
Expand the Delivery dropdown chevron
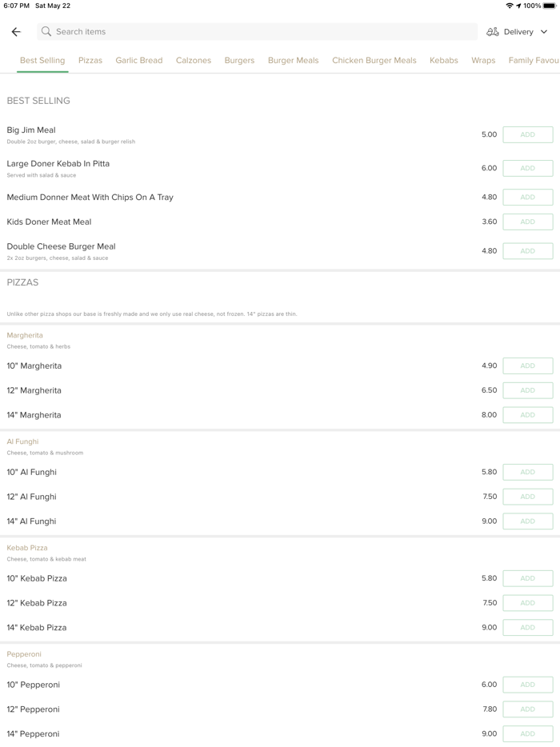[x=544, y=32]
